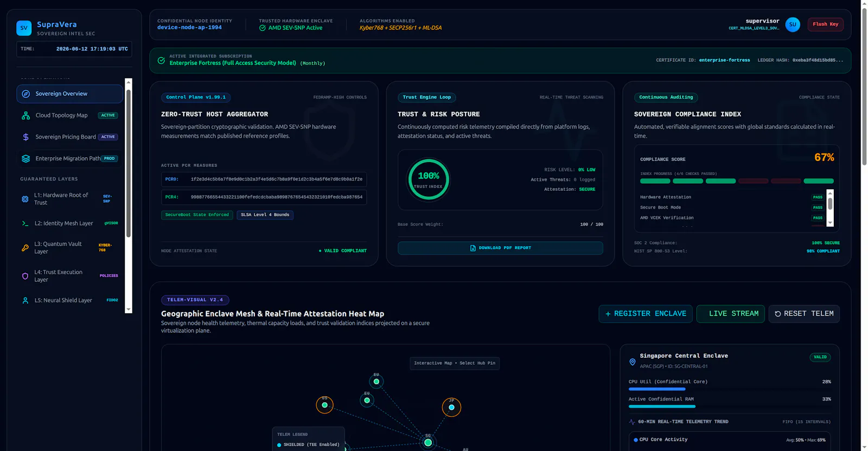
Task: Click the Register Enclave button
Action: (x=646, y=314)
